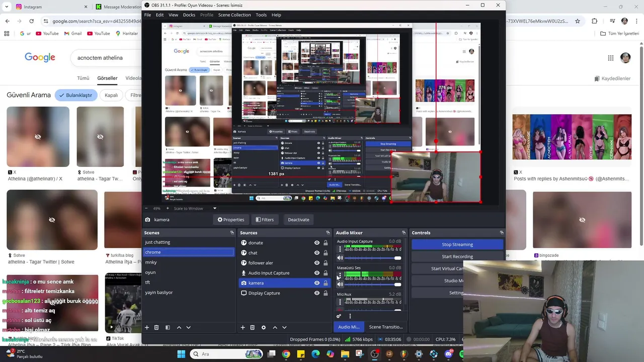
Task: Mute the Masaüstü Ses speaker icon
Action: tap(340, 284)
